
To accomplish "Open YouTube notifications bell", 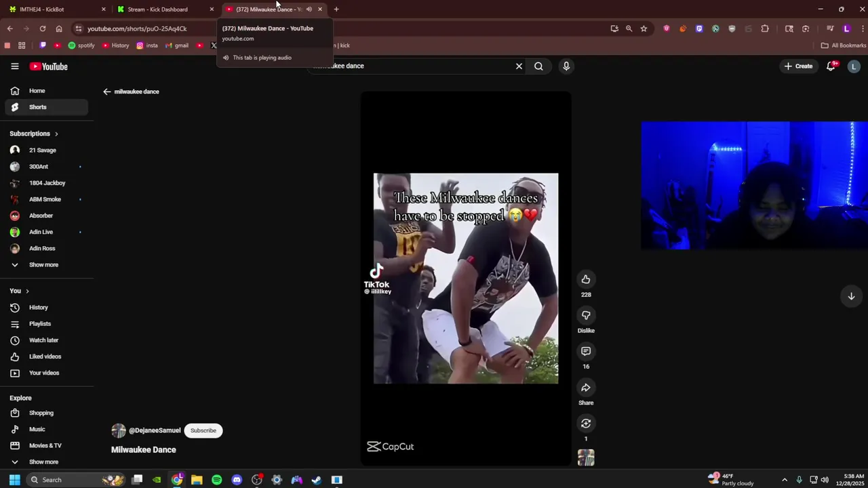I will pyautogui.click(x=831, y=66).
